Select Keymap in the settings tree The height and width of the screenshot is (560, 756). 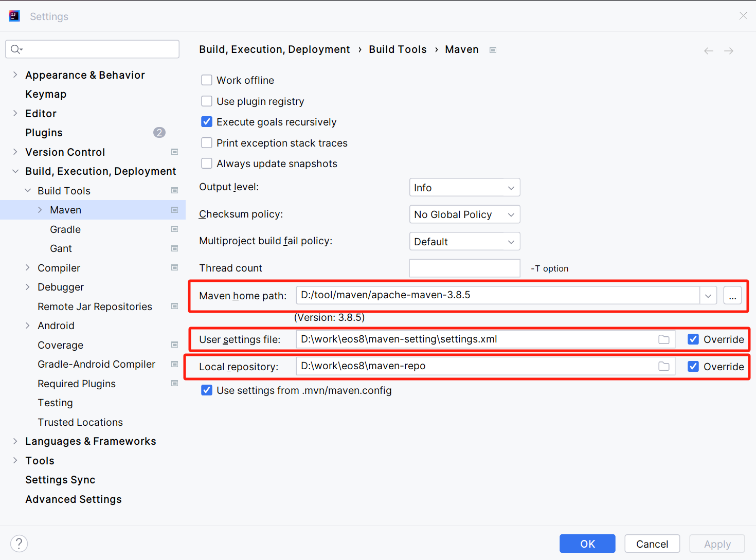click(46, 94)
